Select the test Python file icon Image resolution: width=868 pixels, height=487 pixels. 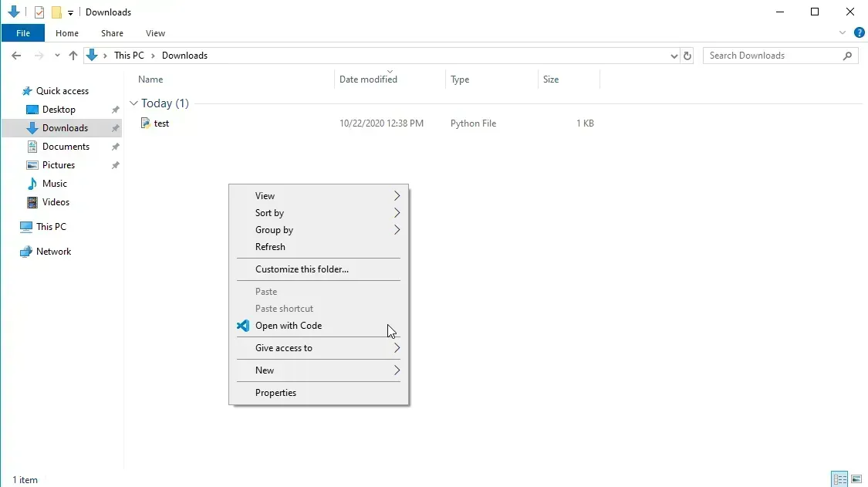click(146, 123)
